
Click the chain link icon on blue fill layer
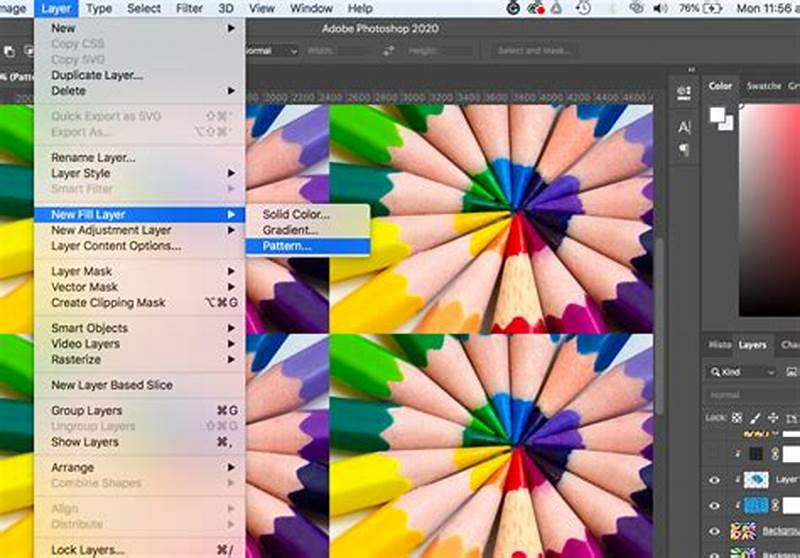(775, 505)
